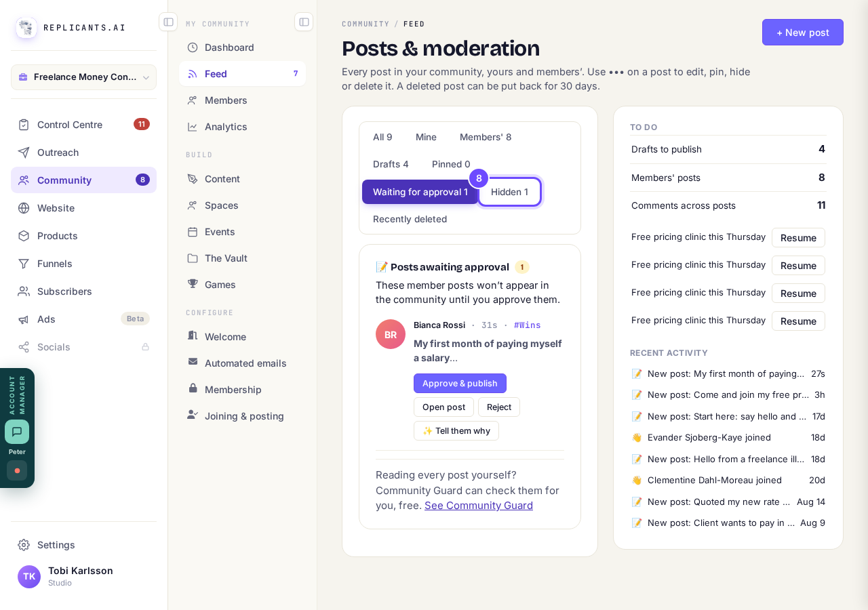Click the #Wins tag on post
This screenshot has height=610, width=868.
528,325
